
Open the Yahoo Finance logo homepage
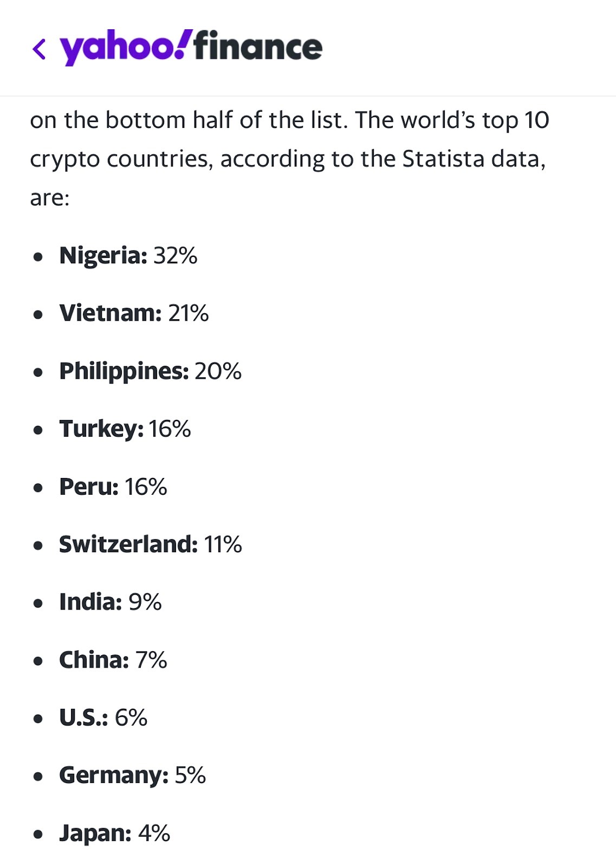pyautogui.click(x=191, y=47)
